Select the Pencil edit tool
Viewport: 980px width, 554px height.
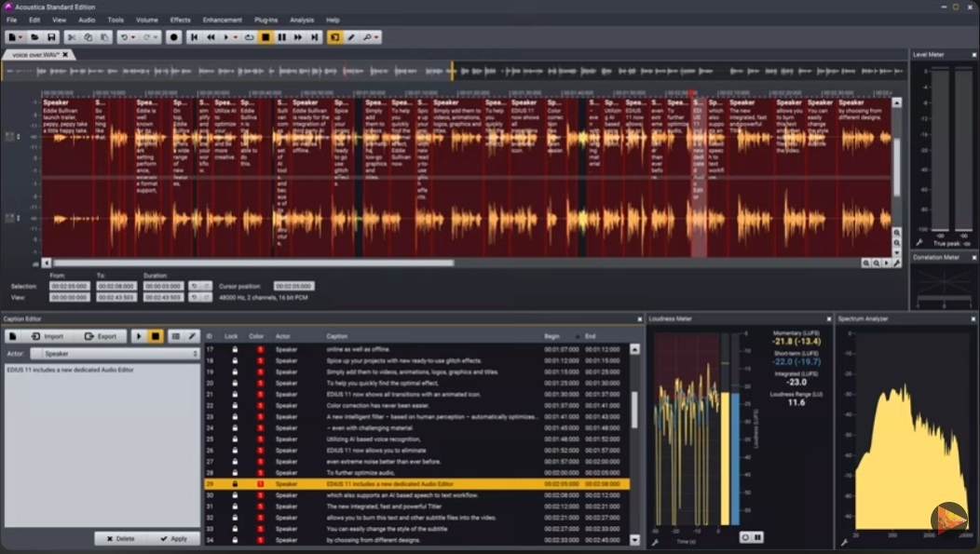coord(351,37)
